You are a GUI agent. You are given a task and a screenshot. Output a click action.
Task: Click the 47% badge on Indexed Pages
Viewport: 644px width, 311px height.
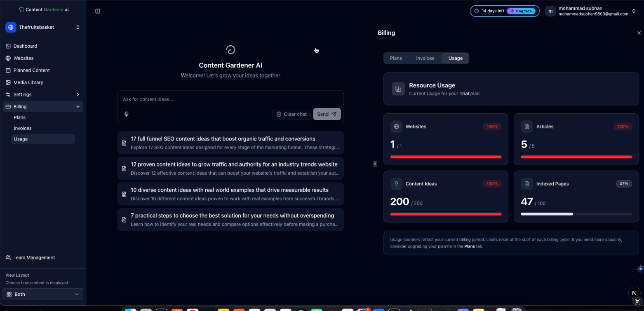tap(624, 184)
